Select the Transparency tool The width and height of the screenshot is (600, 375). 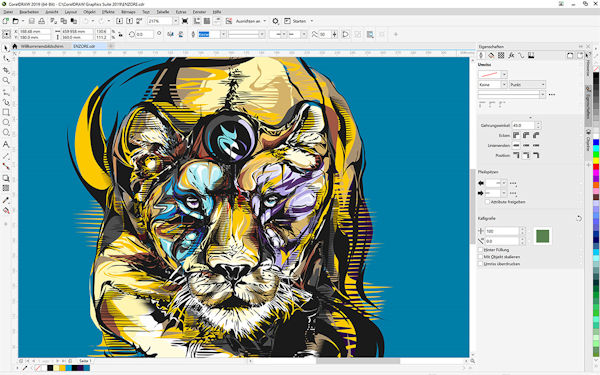[x=6, y=188]
